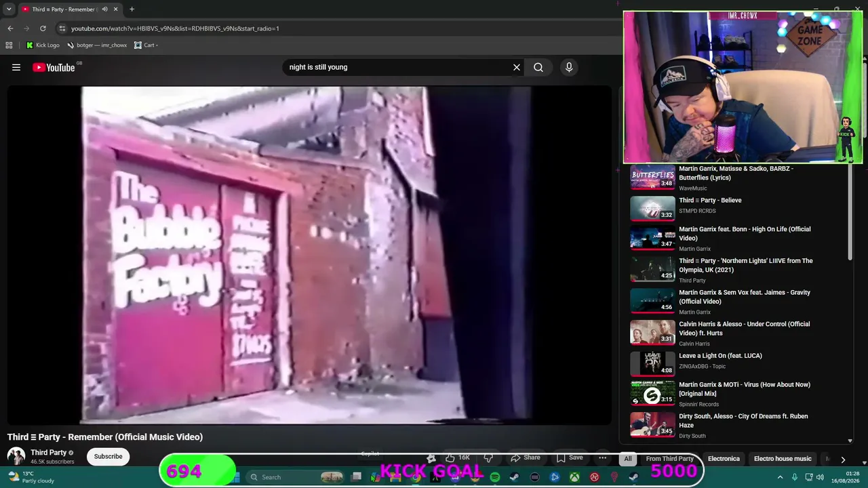Pause the video by clicking the player
The height and width of the screenshot is (488, 868).
pos(309,255)
